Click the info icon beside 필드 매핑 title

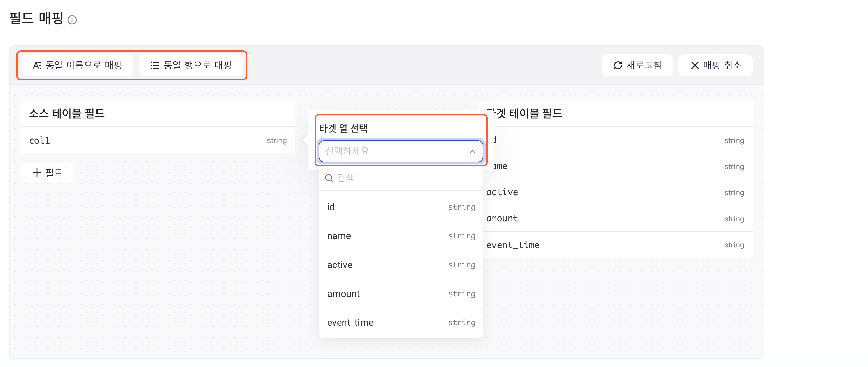coord(72,20)
